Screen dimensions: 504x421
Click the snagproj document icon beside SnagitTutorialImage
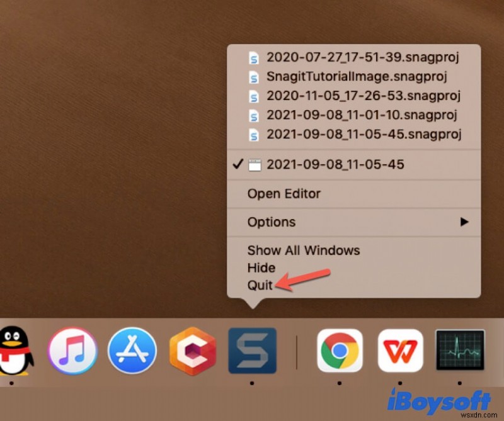tap(254, 77)
